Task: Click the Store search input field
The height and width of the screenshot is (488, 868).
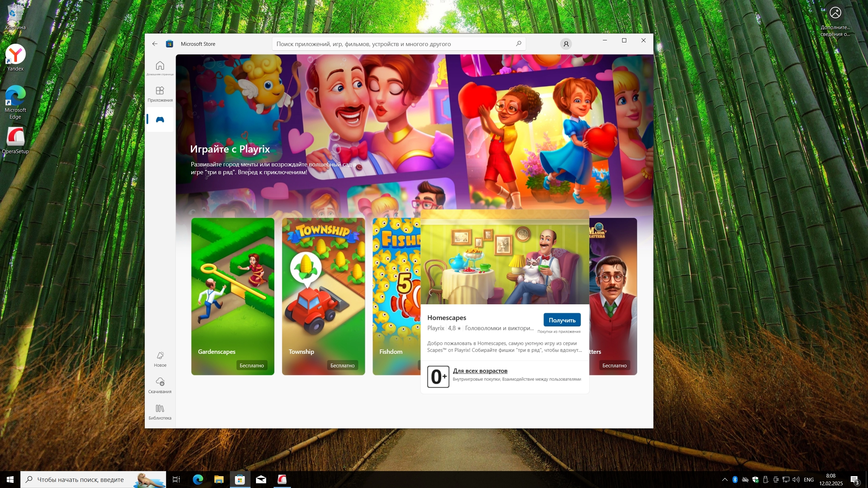Action: point(390,44)
